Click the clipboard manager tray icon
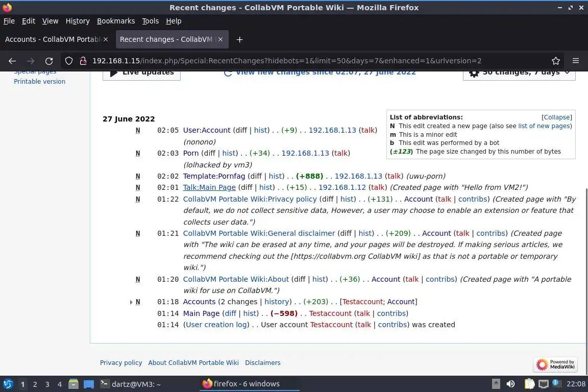 [529, 384]
